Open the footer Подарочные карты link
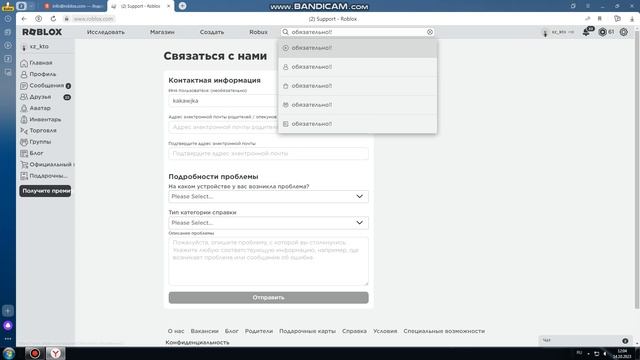The width and height of the screenshot is (640, 360). click(307, 331)
